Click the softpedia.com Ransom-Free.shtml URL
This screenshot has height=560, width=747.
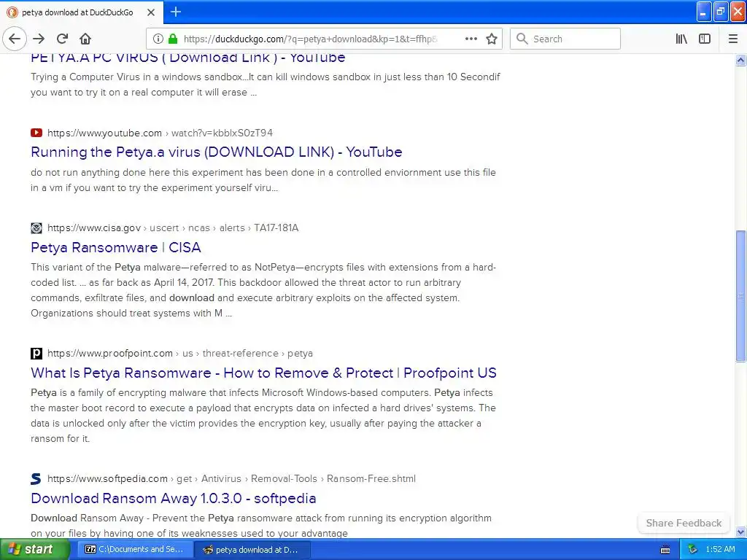click(x=231, y=478)
